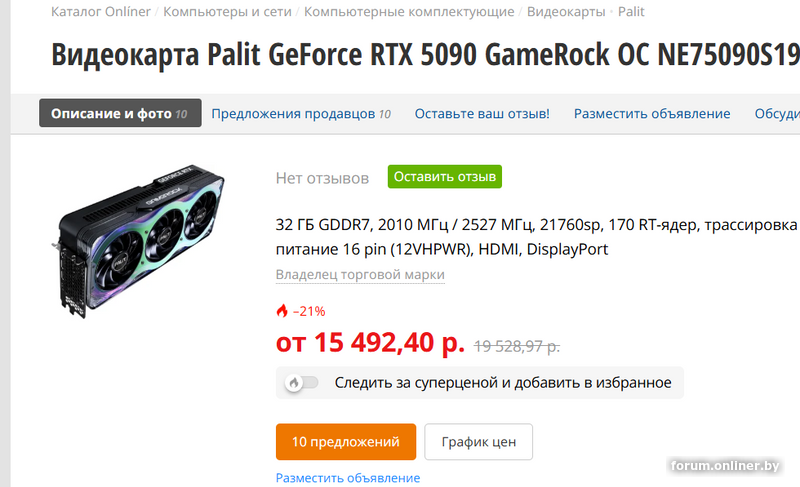Open the 'Описание и фото' tab
Viewport: 800px width, 487px height.
click(120, 113)
